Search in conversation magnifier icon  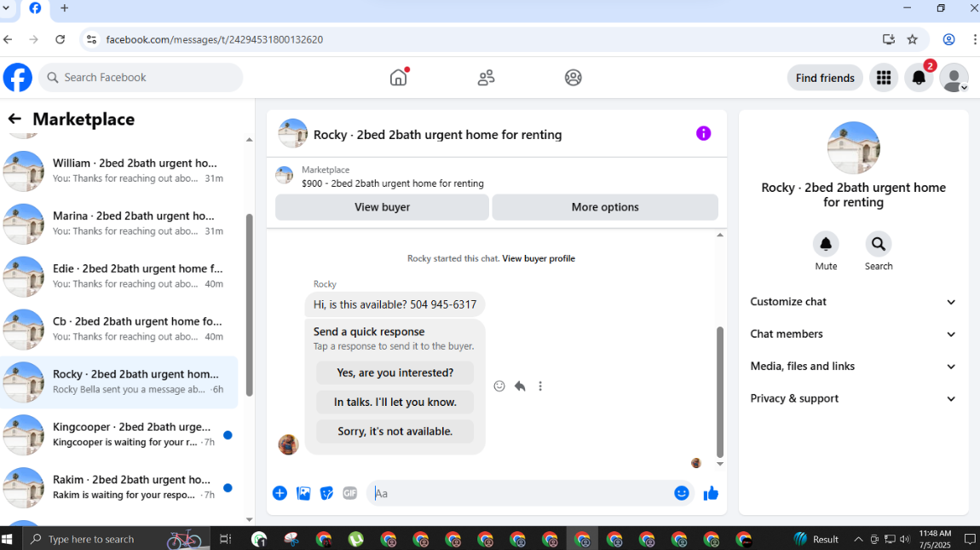(x=878, y=244)
